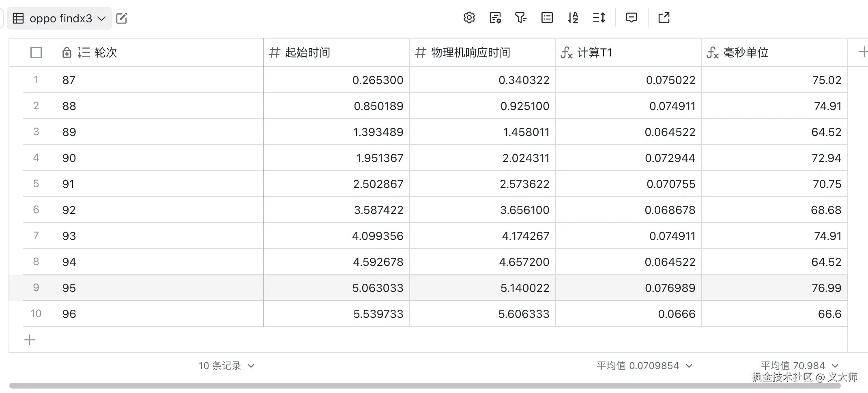Click the 起始时间 column header
This screenshot has height=393, width=868.
pos(337,52)
